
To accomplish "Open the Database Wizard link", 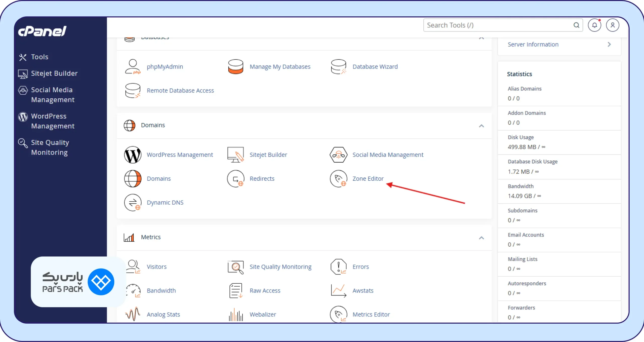I will pyautogui.click(x=375, y=67).
